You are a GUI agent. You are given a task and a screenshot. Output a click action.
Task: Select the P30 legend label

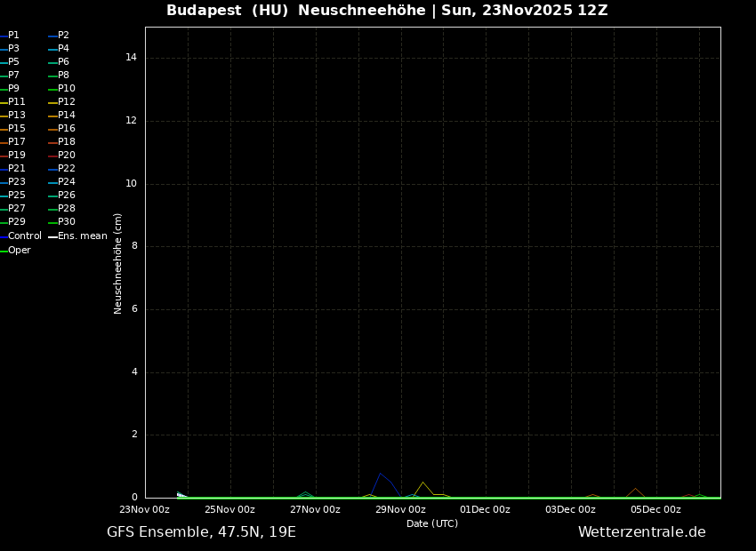[66, 221]
